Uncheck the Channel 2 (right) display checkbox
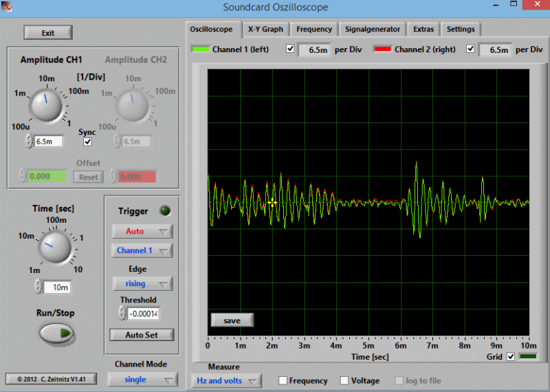550x392 pixels. pyautogui.click(x=470, y=49)
